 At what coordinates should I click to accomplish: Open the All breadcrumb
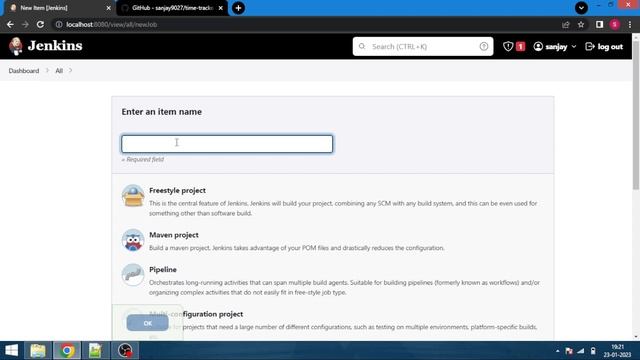pos(59,71)
